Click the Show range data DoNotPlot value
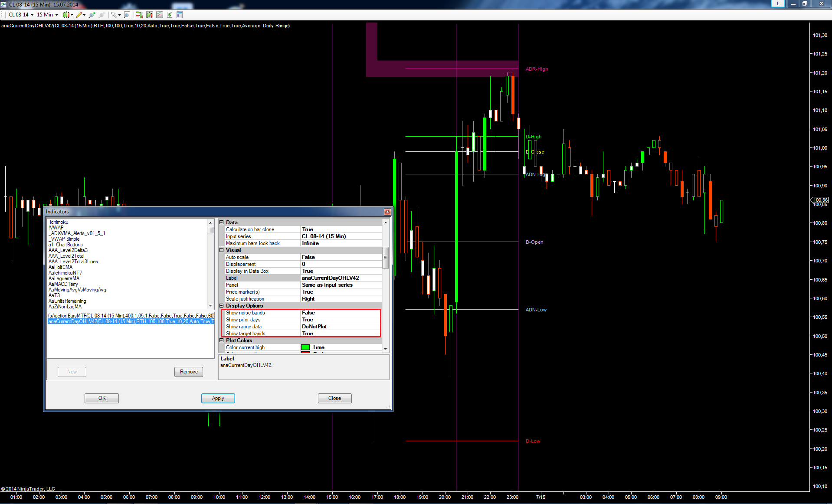The width and height of the screenshot is (832, 504). 341,327
